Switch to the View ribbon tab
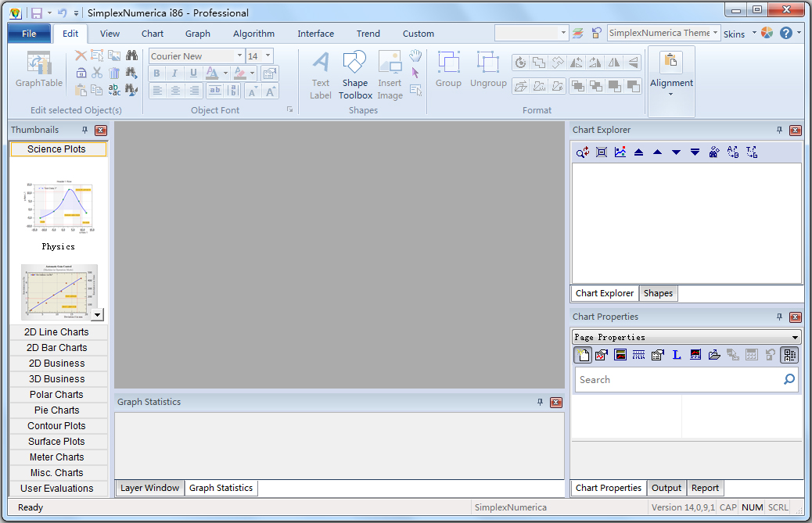 [x=110, y=34]
